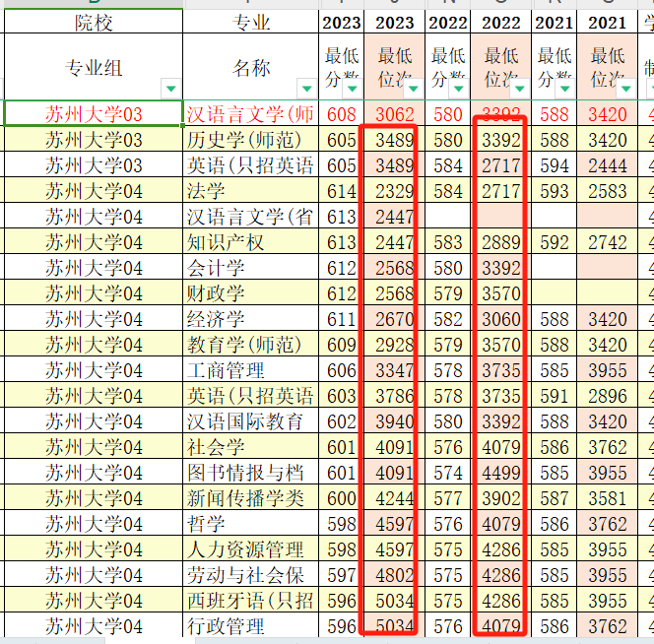Click 4244 rank in the 新闻传播学类 row

pyautogui.click(x=395, y=498)
